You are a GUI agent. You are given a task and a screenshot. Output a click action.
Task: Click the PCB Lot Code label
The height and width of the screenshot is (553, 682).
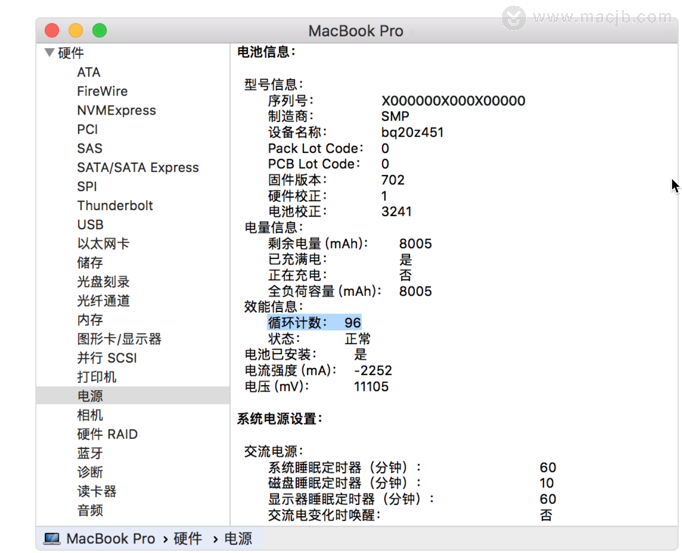tap(314, 164)
